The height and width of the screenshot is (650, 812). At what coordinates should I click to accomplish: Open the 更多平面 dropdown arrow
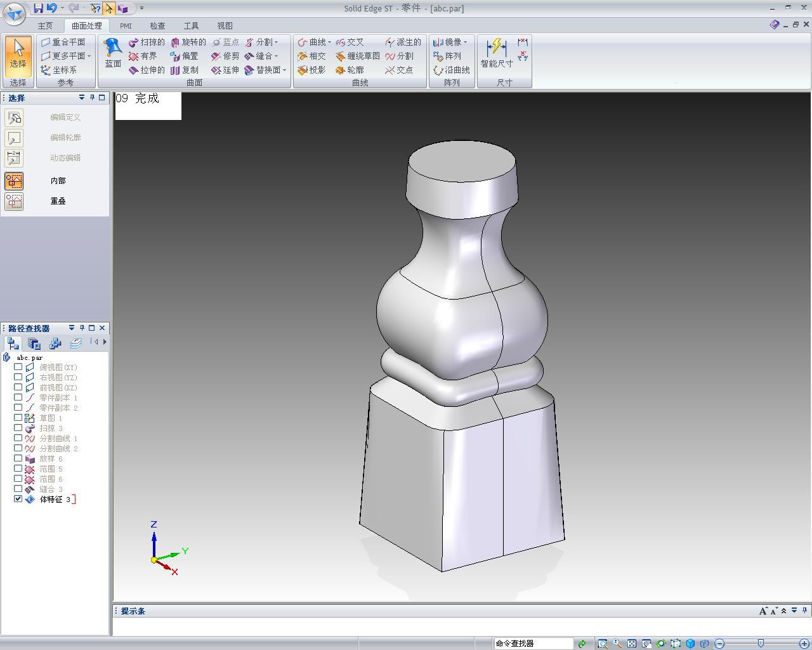89,56
